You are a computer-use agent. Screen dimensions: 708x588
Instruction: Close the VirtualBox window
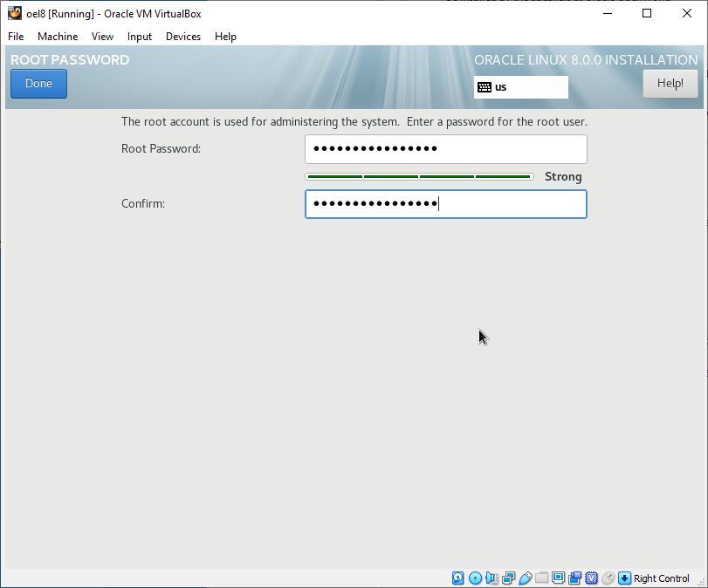click(x=687, y=14)
